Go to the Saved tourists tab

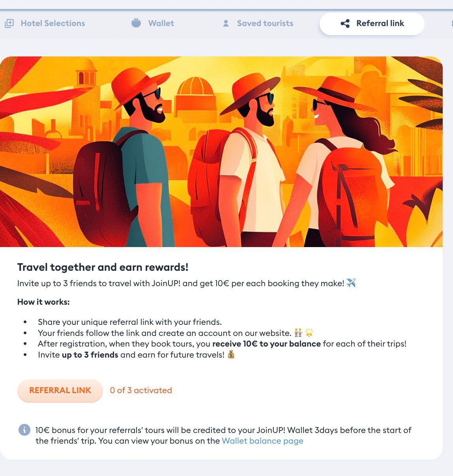(265, 24)
